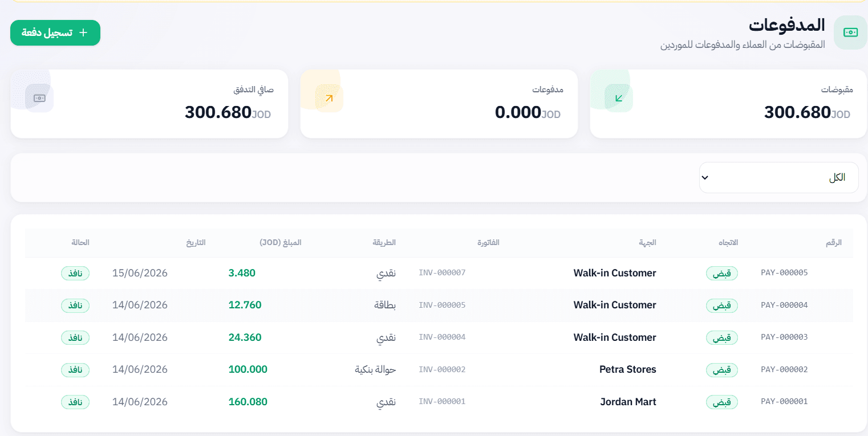Click the net flow banknote icon
This screenshot has width=868, height=436.
coord(39,98)
